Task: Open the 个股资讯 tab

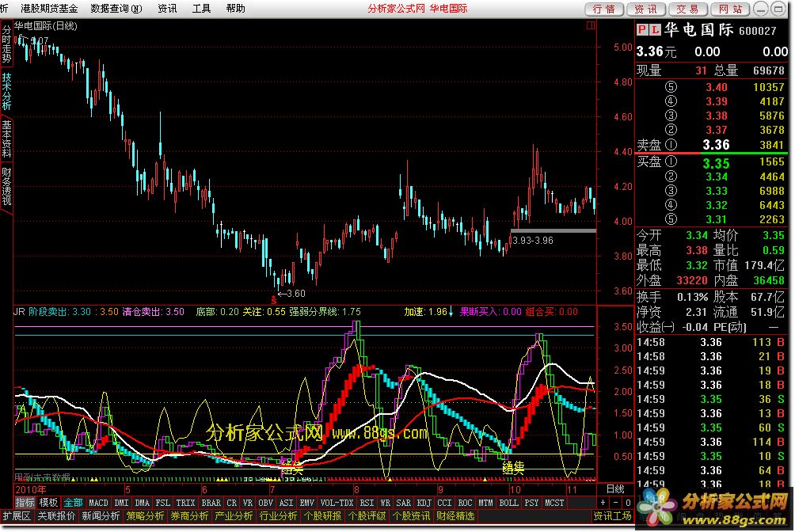Action: pyautogui.click(x=411, y=516)
